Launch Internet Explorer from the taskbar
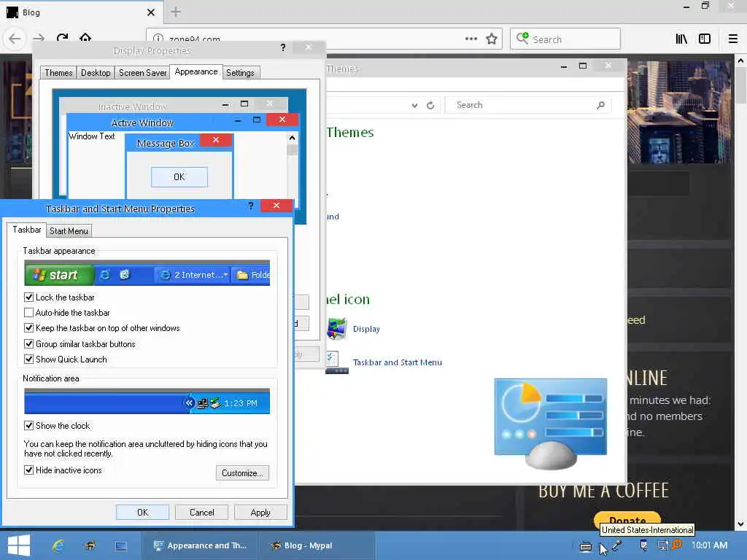The height and width of the screenshot is (560, 747). pos(58,545)
